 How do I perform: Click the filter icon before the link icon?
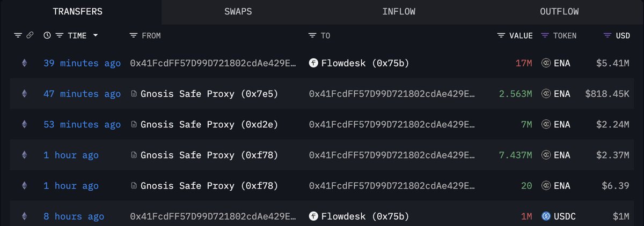point(18,35)
